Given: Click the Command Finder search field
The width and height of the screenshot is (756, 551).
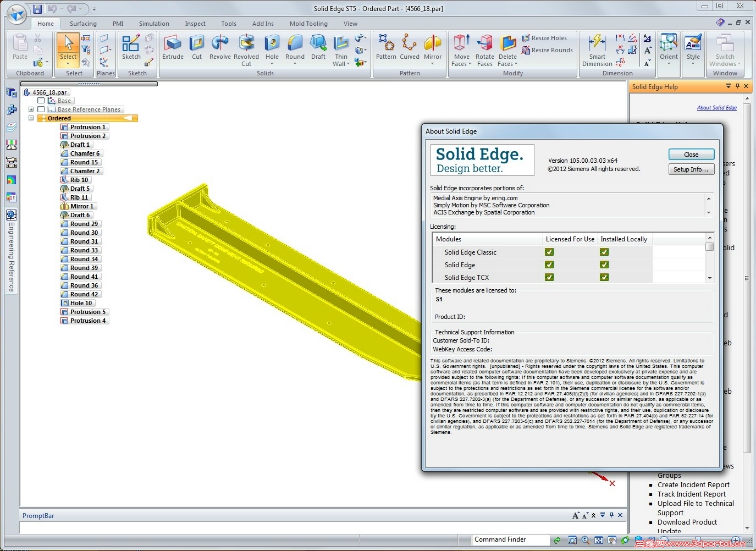Looking at the screenshot, I should coord(510,539).
